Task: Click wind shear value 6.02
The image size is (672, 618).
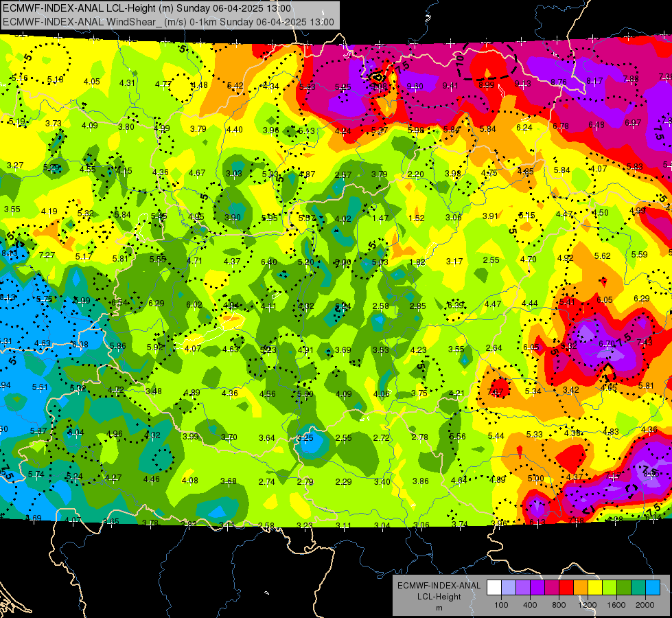Action: pyautogui.click(x=194, y=304)
